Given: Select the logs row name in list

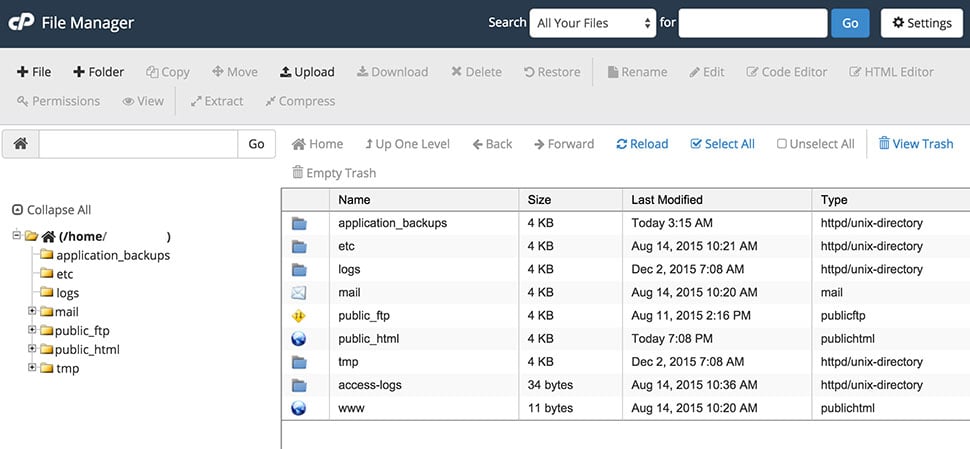Looking at the screenshot, I should click(x=349, y=269).
